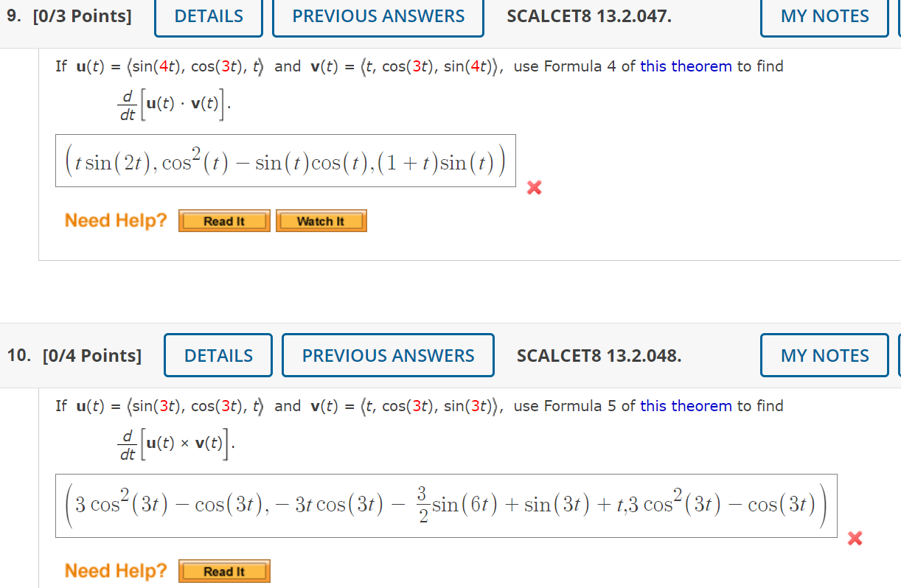This screenshot has width=901, height=588.
Task: Open the Read It help for question 9
Action: point(223,220)
